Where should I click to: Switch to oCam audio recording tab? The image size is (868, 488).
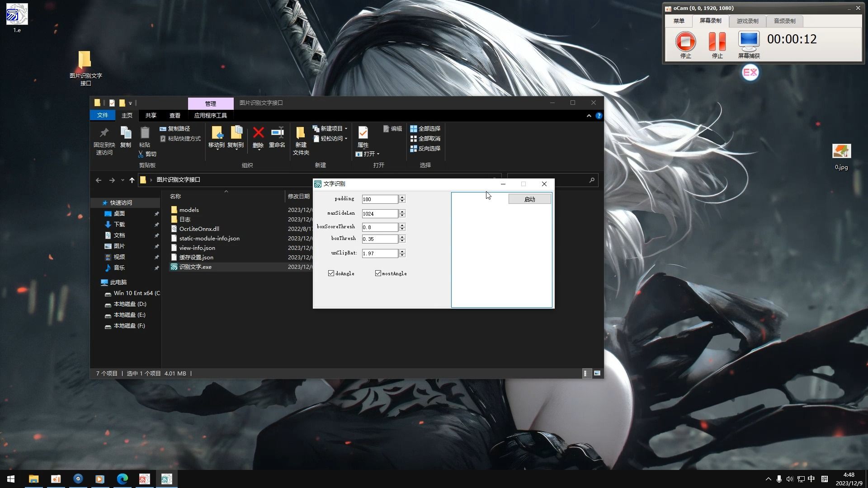click(x=784, y=21)
